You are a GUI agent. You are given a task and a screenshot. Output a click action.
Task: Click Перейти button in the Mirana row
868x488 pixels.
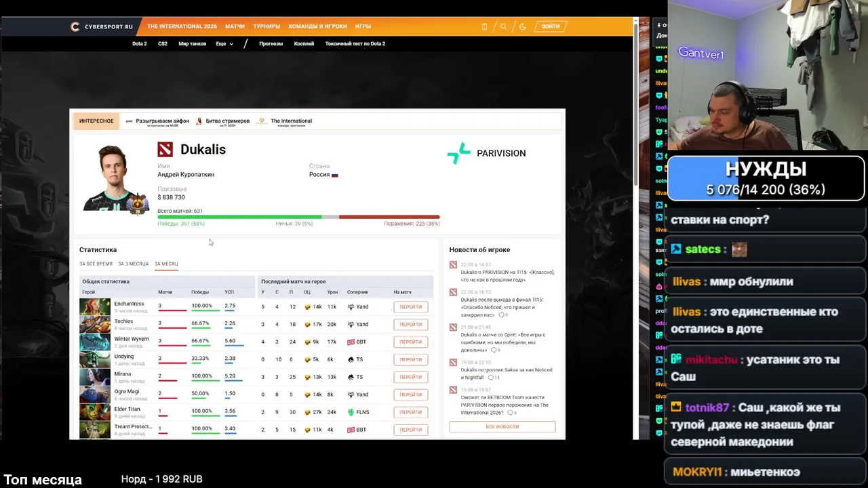pos(411,377)
